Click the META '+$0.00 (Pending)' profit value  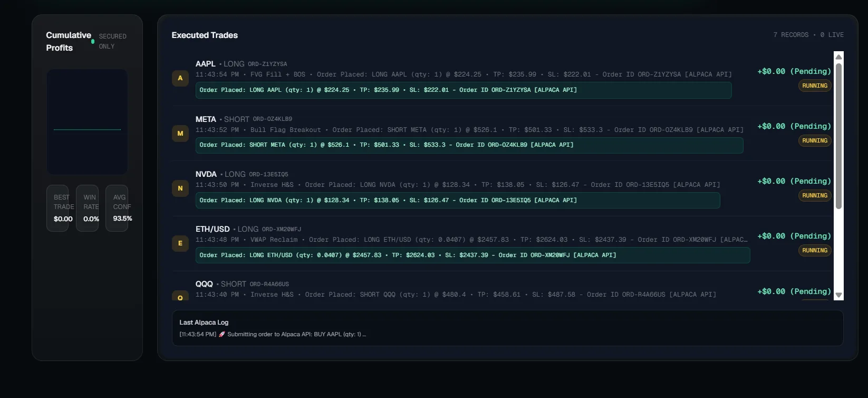[x=794, y=126]
